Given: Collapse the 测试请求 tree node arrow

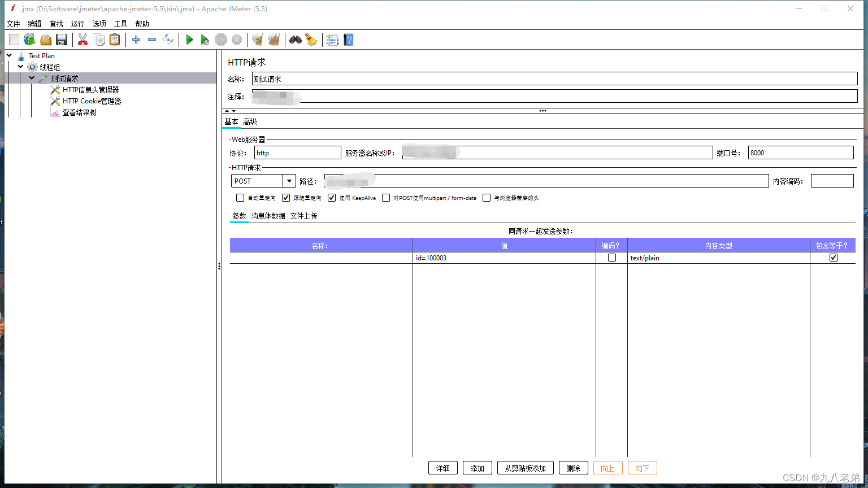Looking at the screenshot, I should [x=32, y=78].
